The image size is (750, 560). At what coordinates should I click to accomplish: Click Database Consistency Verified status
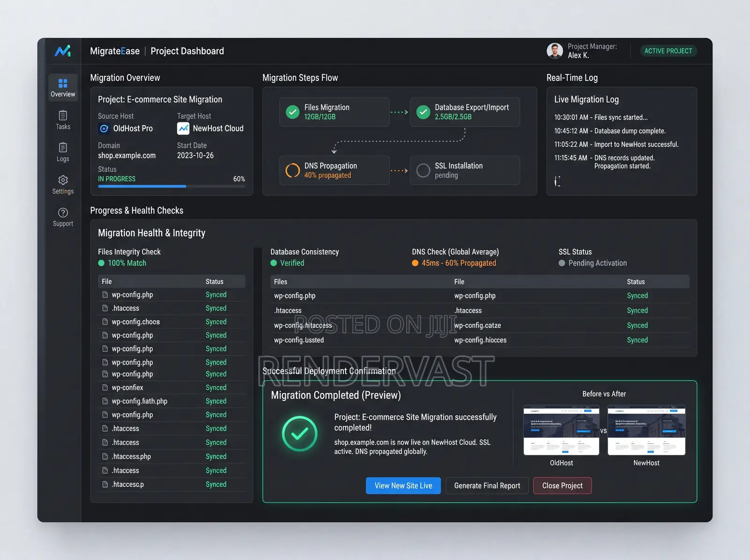[288, 263]
